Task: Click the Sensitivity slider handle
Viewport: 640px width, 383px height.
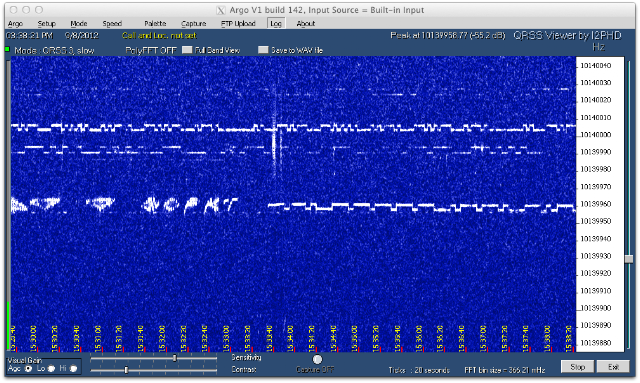Action: tap(175, 358)
